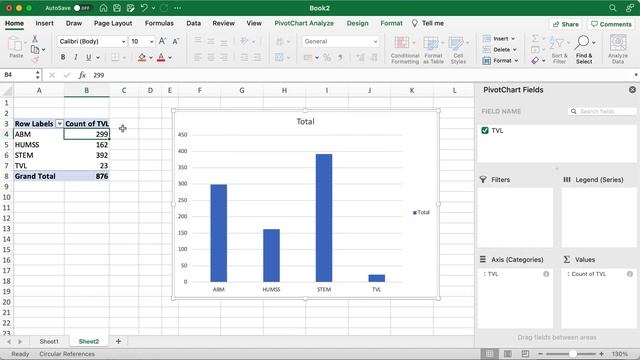The width and height of the screenshot is (640, 360).
Task: Open the font size dropdown
Action: pos(151,41)
